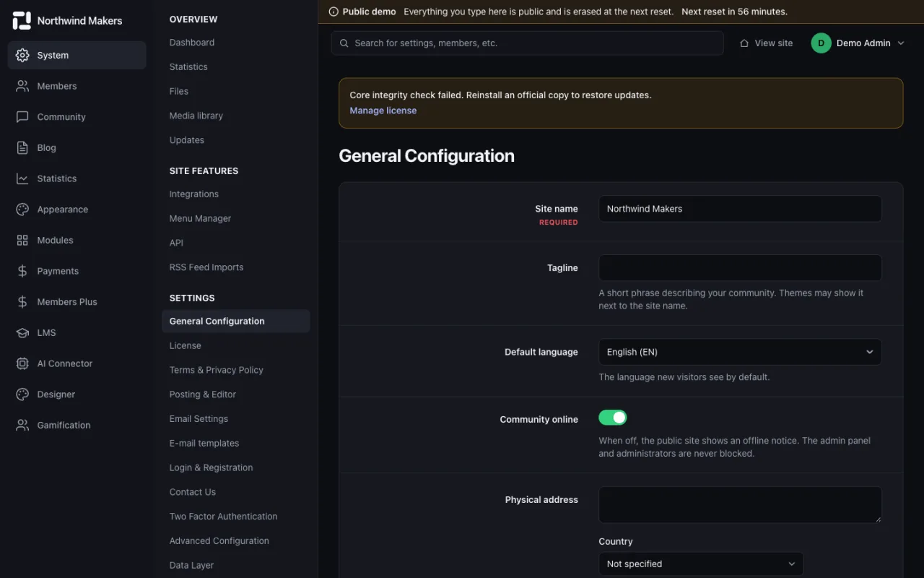Click the AI Connector chip icon

[22, 363]
